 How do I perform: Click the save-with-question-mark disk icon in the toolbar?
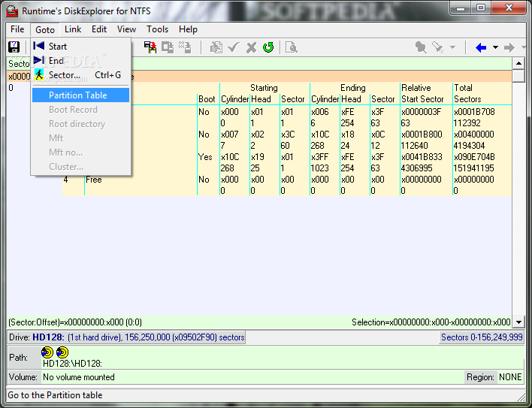coord(14,47)
